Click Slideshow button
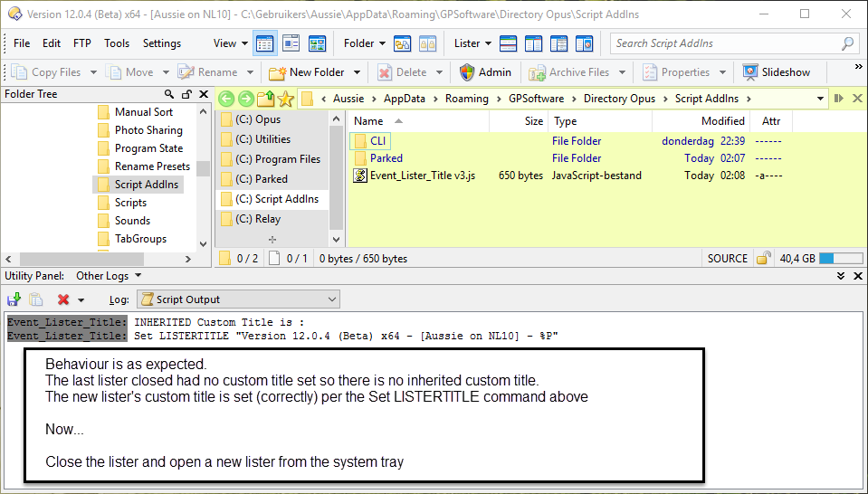868x494 pixels. (776, 72)
